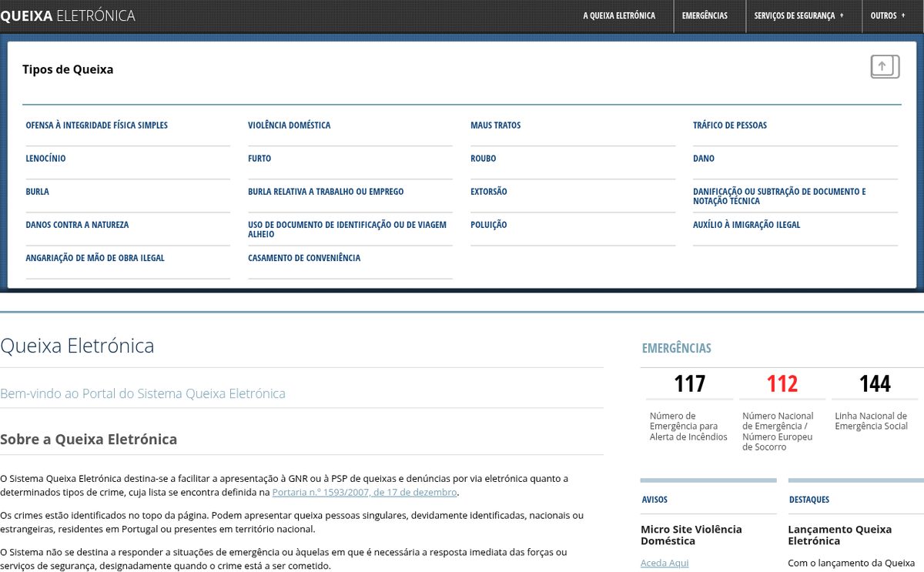Click the Aceda Aqui link
The height and width of the screenshot is (572, 924).
[x=665, y=563]
